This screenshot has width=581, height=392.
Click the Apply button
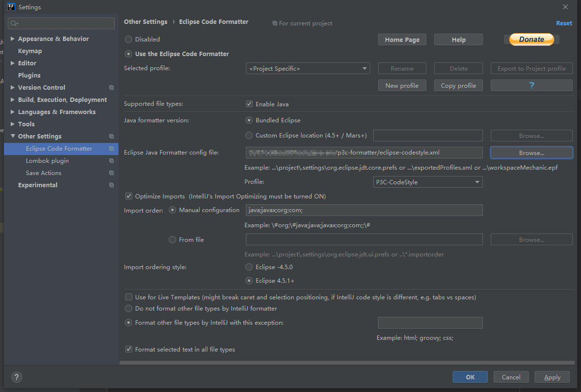click(552, 377)
